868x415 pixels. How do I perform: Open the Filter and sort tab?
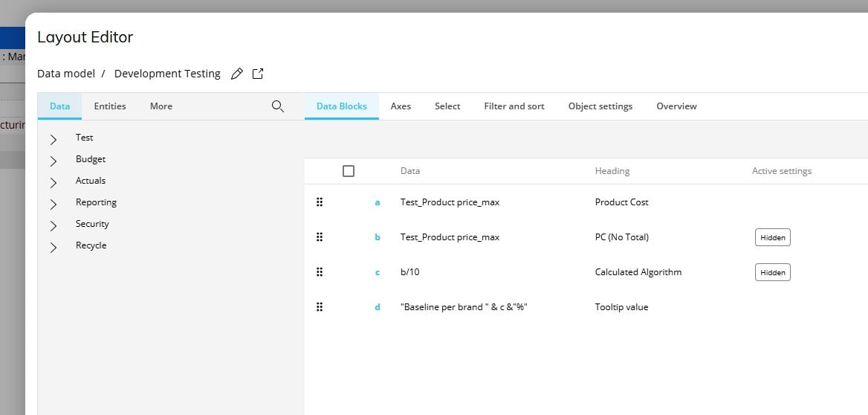[514, 106]
